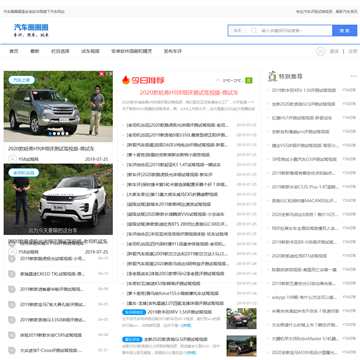
Task: Select the first blue carousel indicator dot
Action: coord(50,134)
